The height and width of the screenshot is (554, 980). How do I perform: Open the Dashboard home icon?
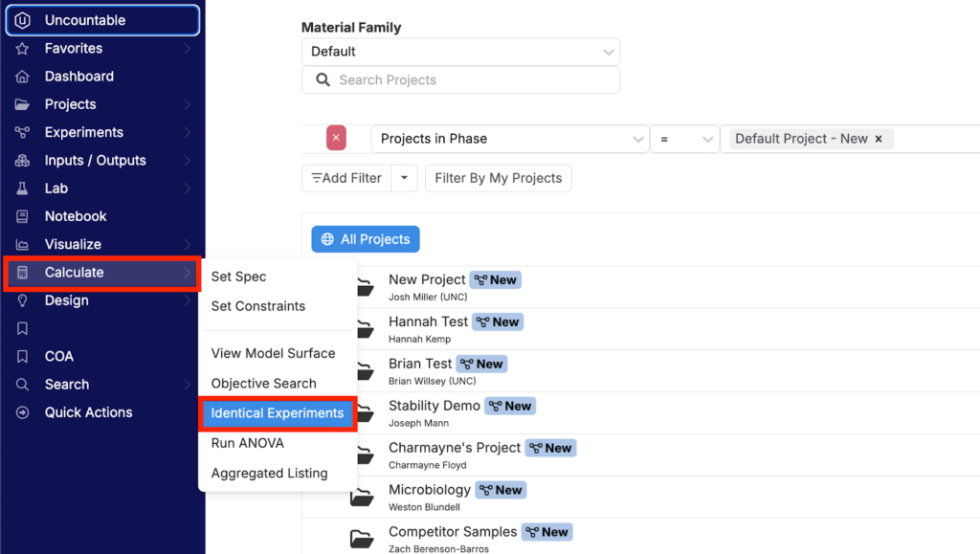[x=22, y=77]
